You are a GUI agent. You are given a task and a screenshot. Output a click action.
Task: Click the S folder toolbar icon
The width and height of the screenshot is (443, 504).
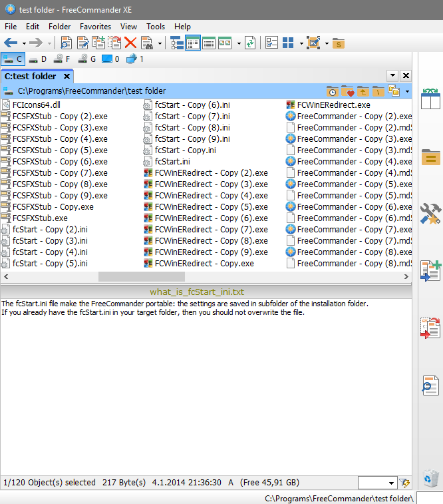[x=339, y=43]
